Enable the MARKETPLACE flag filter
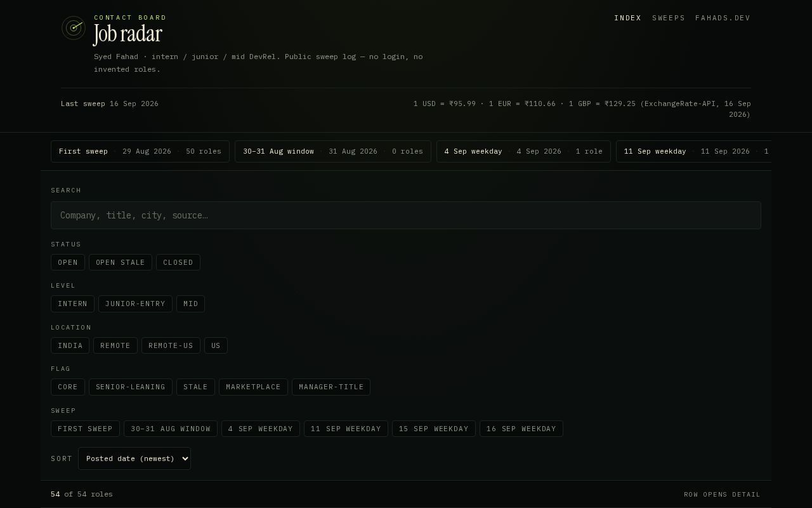Image resolution: width=812 pixels, height=508 pixels. 253,387
